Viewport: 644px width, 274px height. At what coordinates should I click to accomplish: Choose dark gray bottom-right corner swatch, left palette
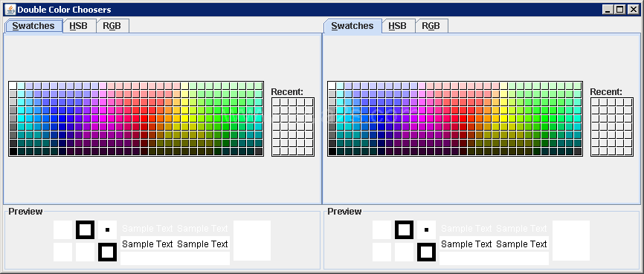[x=259, y=151]
